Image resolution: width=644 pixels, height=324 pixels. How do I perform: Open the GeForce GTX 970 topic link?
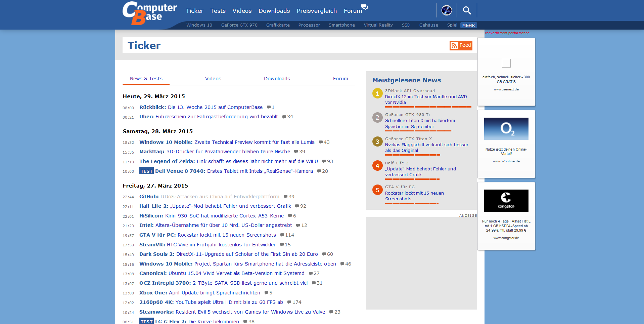click(239, 25)
